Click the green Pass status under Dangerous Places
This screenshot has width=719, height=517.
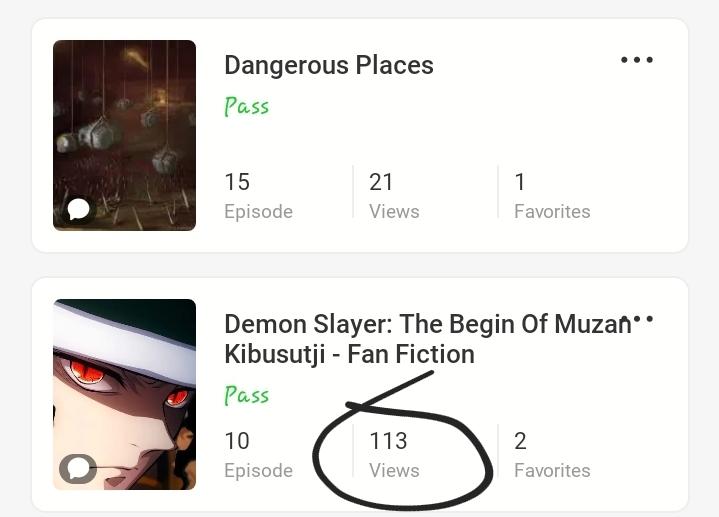click(246, 106)
